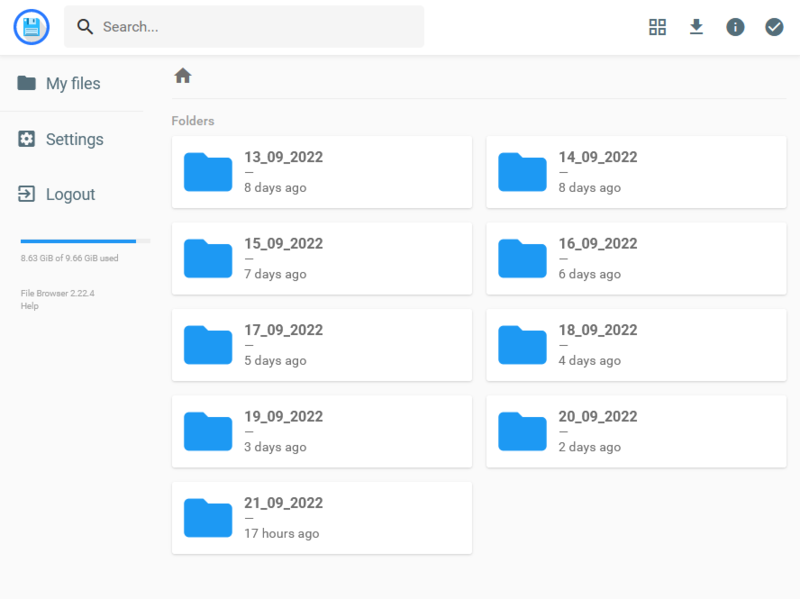The image size is (800, 599).
Task: Click the Settings gear icon
Action: [29, 139]
